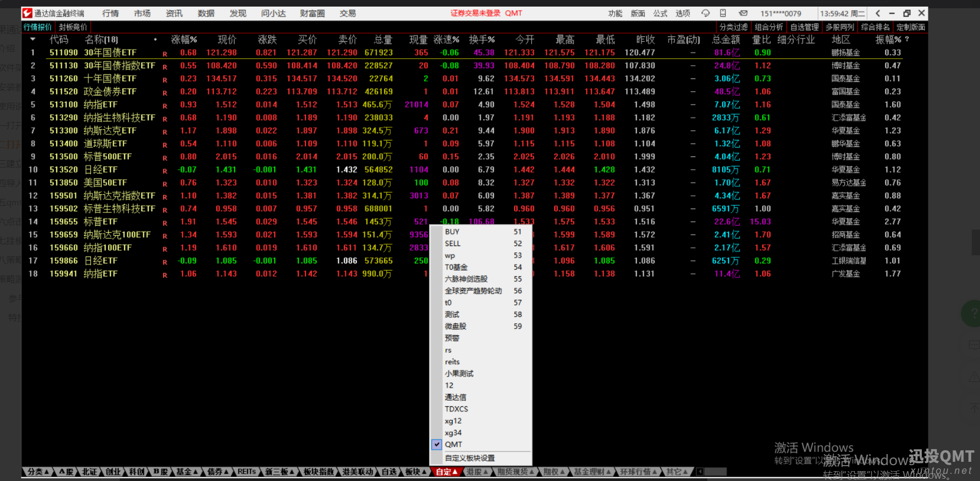Open 综合排名
The height and width of the screenshot is (481, 980).
point(875,27)
